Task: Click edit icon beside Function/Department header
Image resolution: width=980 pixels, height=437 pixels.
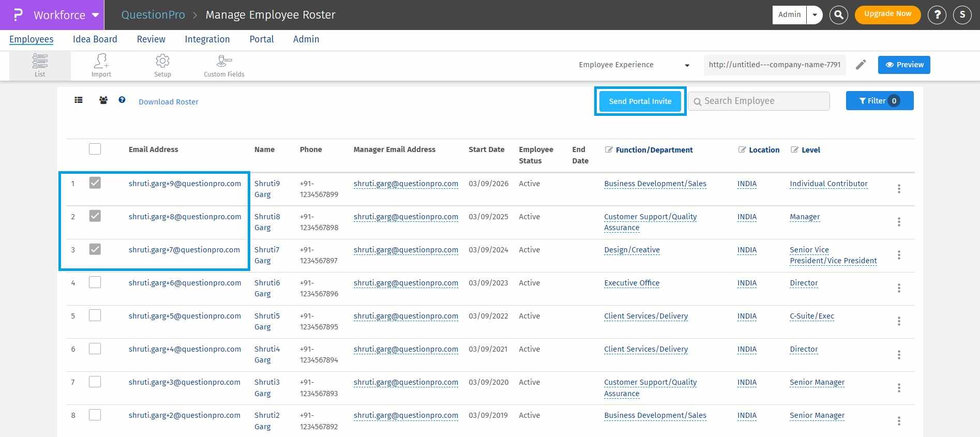Action: [x=609, y=150]
